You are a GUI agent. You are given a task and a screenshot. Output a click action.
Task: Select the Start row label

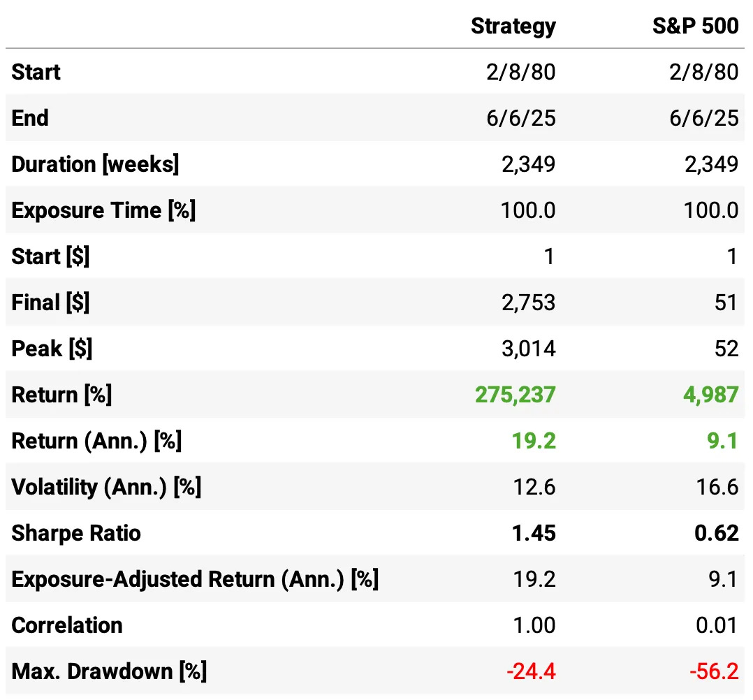click(x=36, y=72)
